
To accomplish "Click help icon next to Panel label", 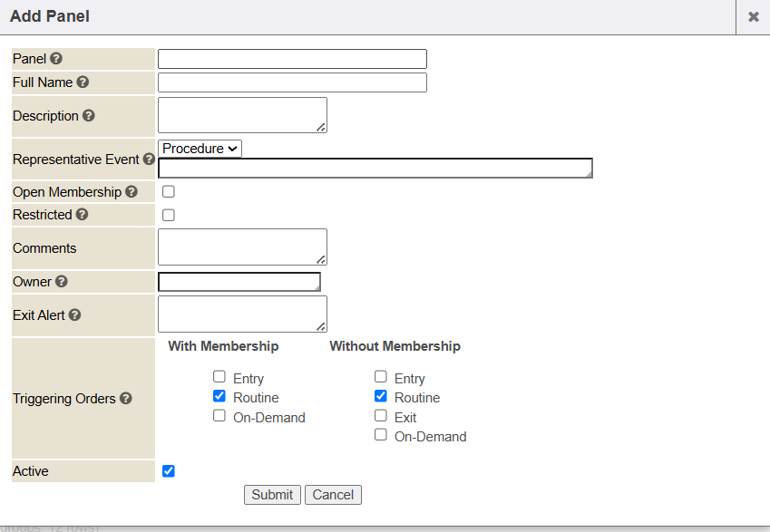I will tap(56, 59).
